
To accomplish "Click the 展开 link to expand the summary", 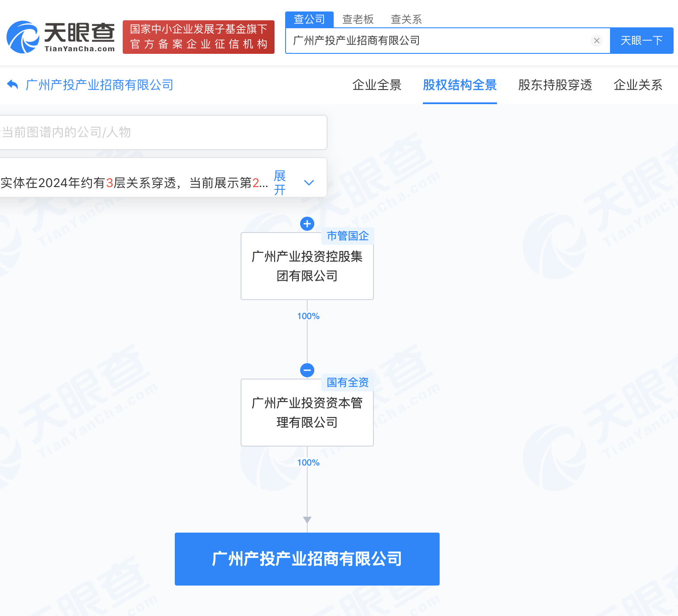I will click(x=279, y=183).
